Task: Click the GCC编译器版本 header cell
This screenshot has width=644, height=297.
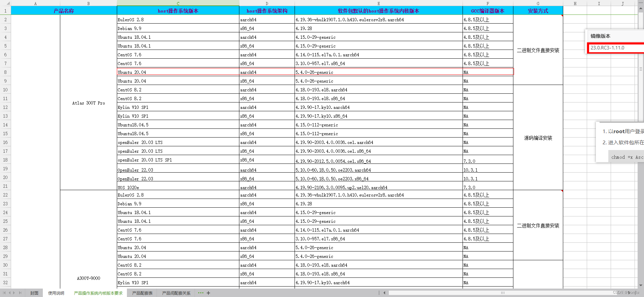Action: tap(488, 11)
